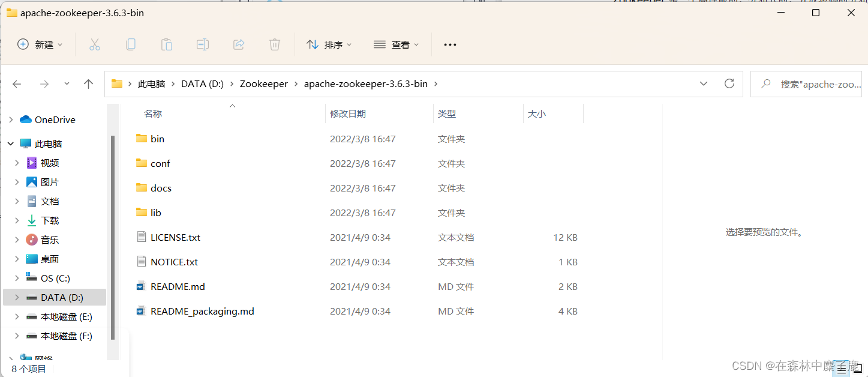
Task: Select OneDrive in navigation pane
Action: point(55,119)
